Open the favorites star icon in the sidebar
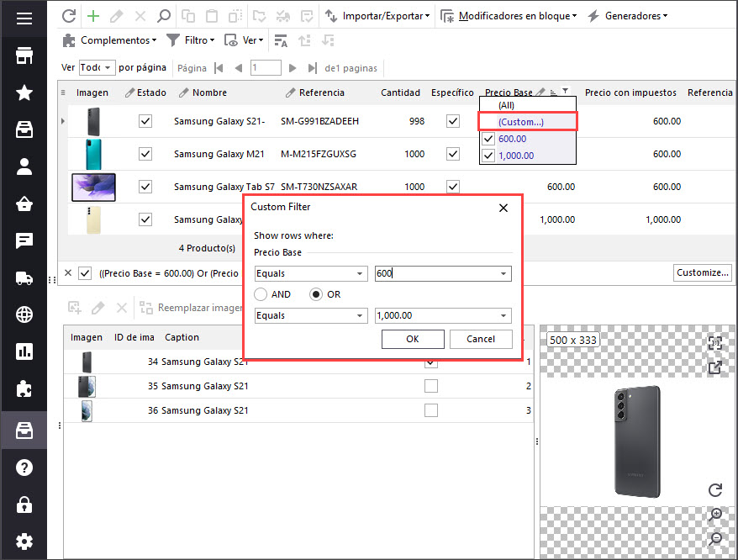Image resolution: width=738 pixels, height=560 pixels. point(24,92)
